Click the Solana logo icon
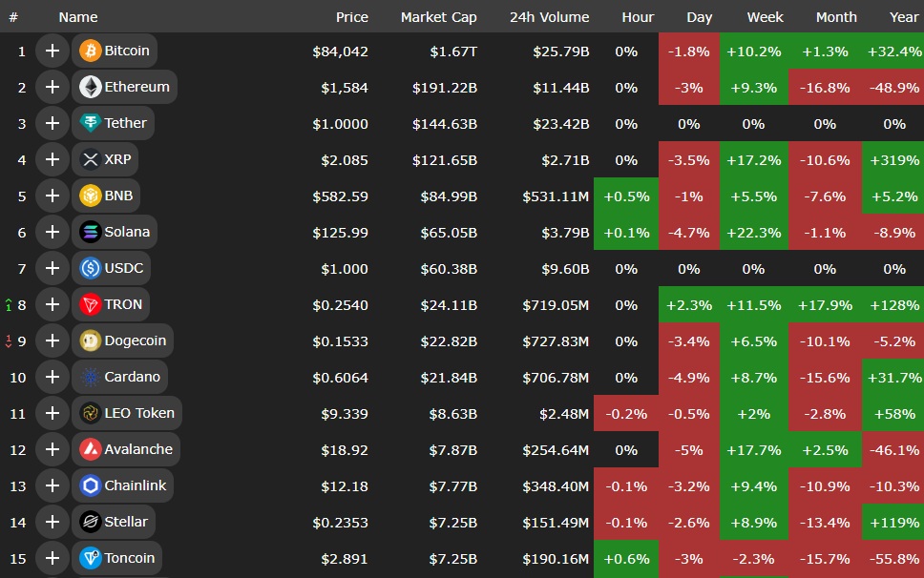 pyautogui.click(x=91, y=232)
